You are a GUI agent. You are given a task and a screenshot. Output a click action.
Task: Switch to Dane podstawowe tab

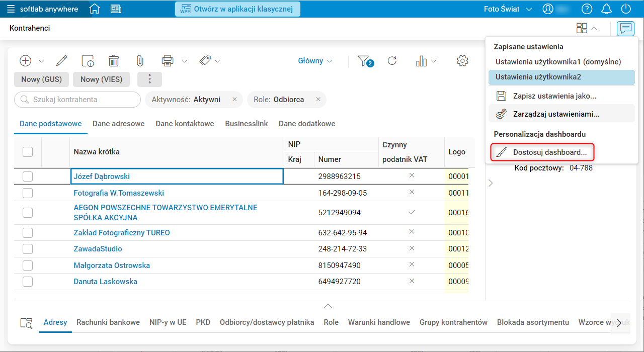(51, 124)
